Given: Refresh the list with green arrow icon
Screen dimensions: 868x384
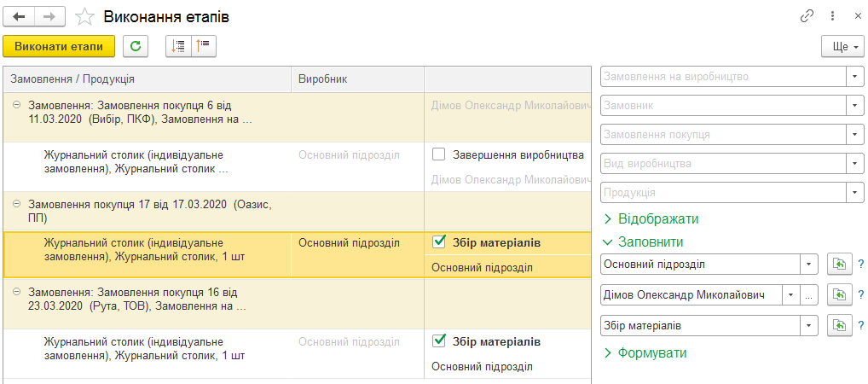Looking at the screenshot, I should 136,47.
